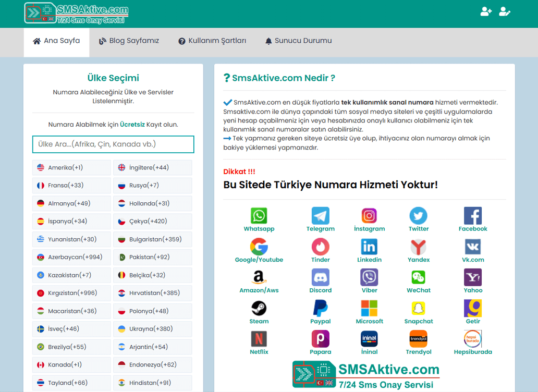Choose Macaristan(+36) country
538x392 pixels.
tap(71, 311)
